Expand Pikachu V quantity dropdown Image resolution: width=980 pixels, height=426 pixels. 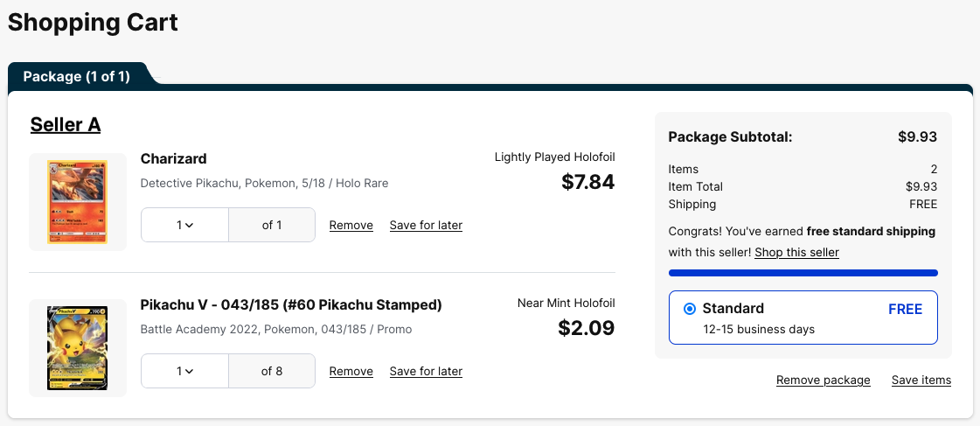(184, 371)
